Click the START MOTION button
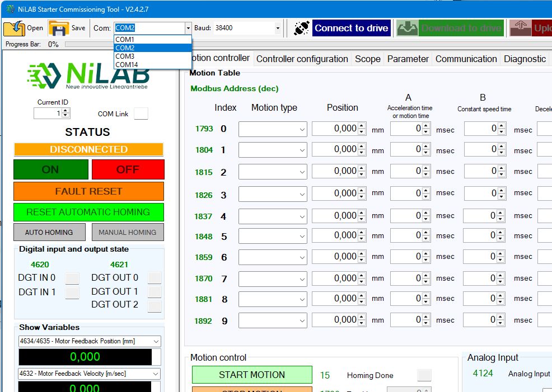552x392 pixels. pyautogui.click(x=252, y=375)
